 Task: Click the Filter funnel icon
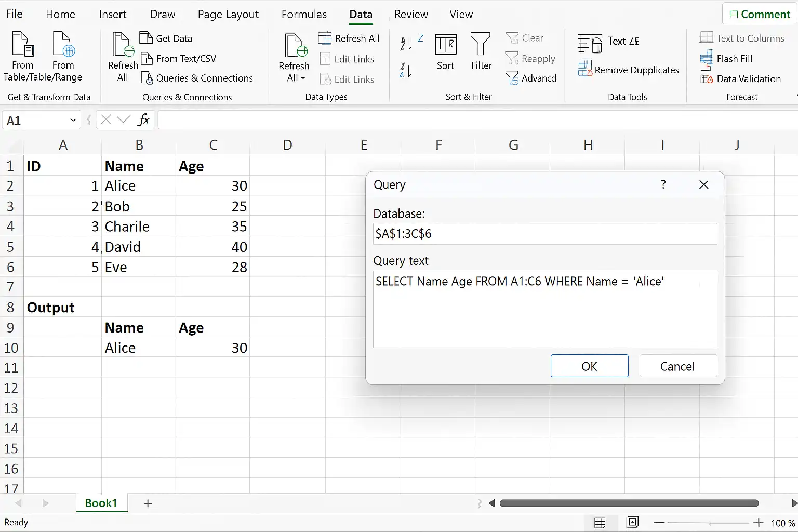[481, 44]
